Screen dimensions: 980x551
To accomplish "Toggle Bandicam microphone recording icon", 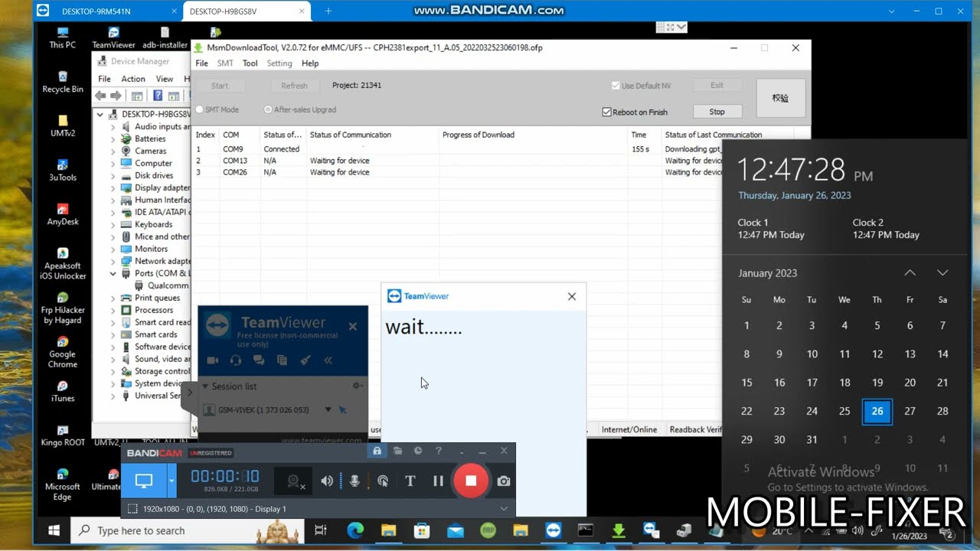I will (354, 481).
